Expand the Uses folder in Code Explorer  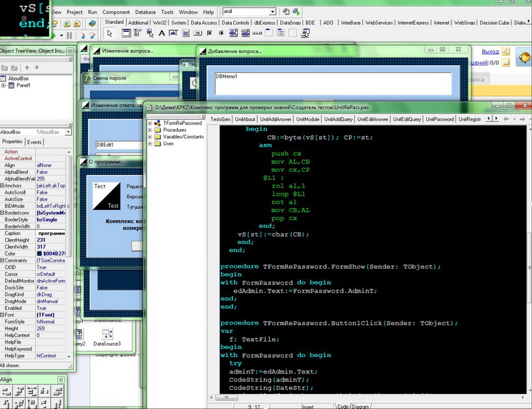coord(150,143)
